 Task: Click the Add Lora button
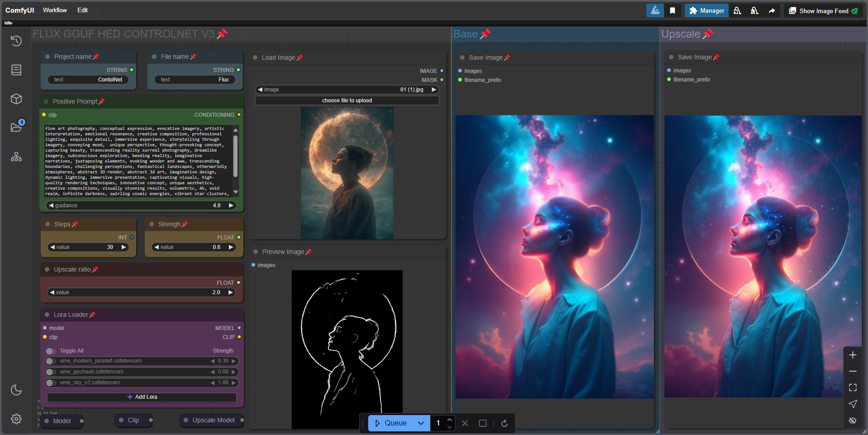click(x=142, y=397)
